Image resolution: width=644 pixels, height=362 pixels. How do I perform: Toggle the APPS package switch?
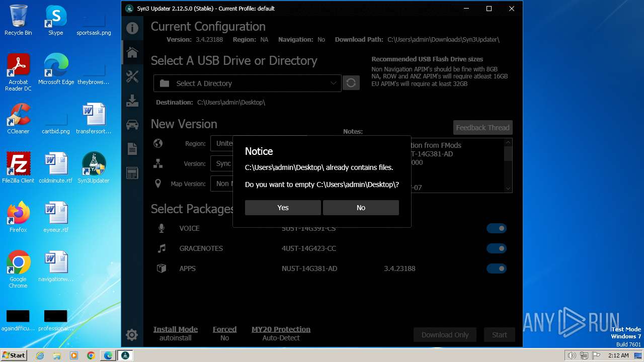point(496,268)
